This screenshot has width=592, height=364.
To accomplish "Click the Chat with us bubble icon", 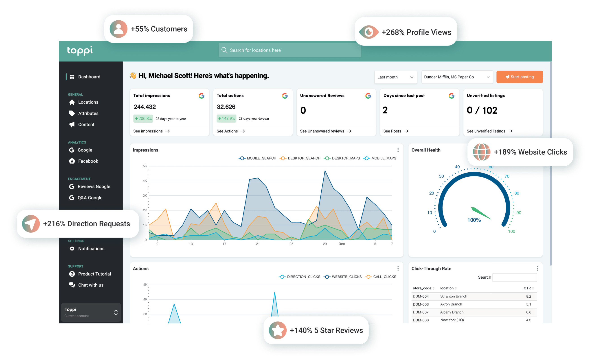I will pos(72,285).
